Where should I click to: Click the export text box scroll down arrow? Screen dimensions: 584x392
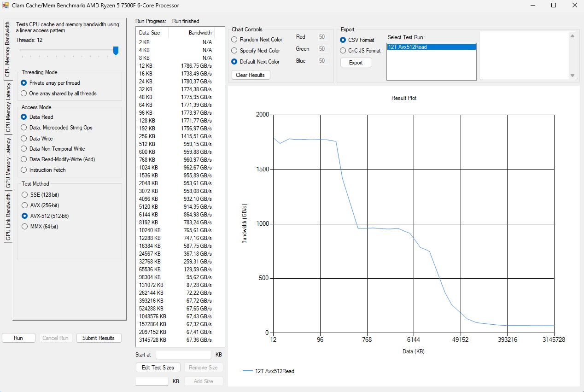[x=572, y=76]
